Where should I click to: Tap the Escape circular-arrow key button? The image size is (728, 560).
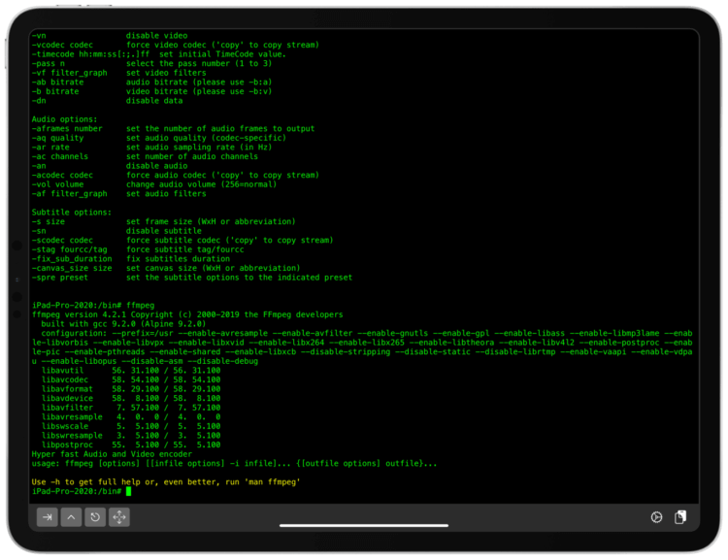[95, 517]
